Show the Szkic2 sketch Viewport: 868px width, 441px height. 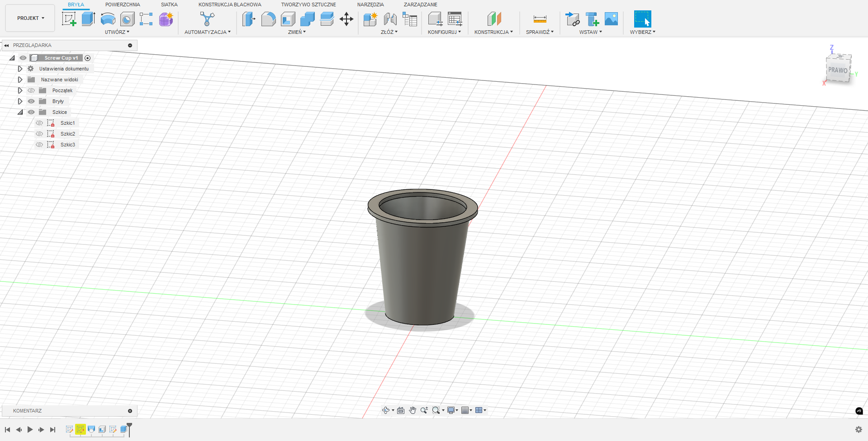(39, 134)
